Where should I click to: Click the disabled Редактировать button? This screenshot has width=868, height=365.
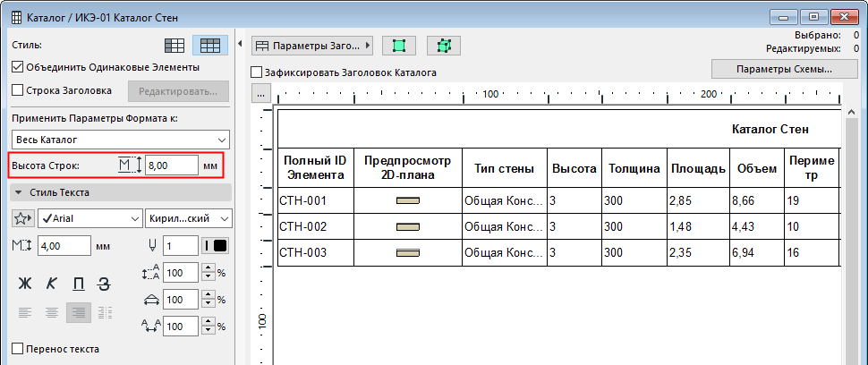click(x=178, y=91)
